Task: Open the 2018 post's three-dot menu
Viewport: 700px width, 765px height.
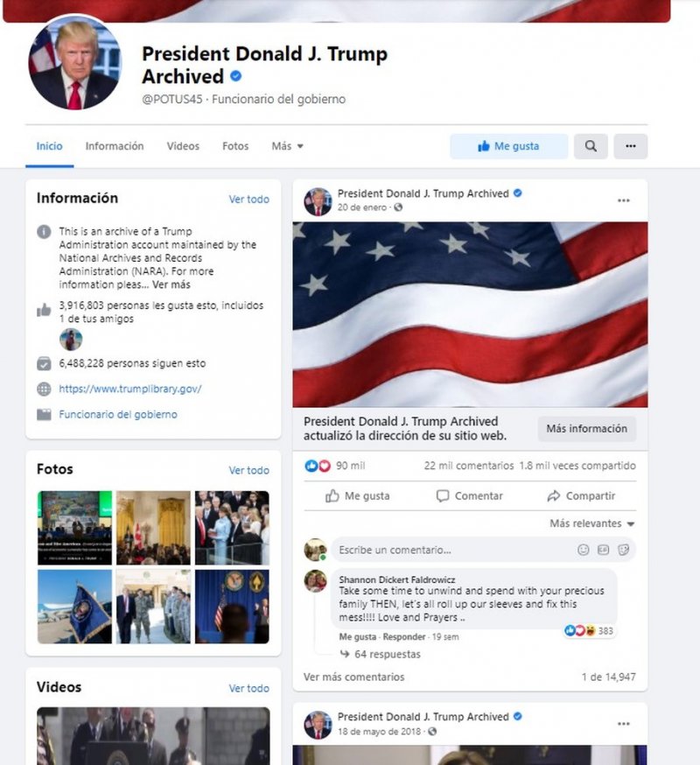Action: pyautogui.click(x=623, y=724)
